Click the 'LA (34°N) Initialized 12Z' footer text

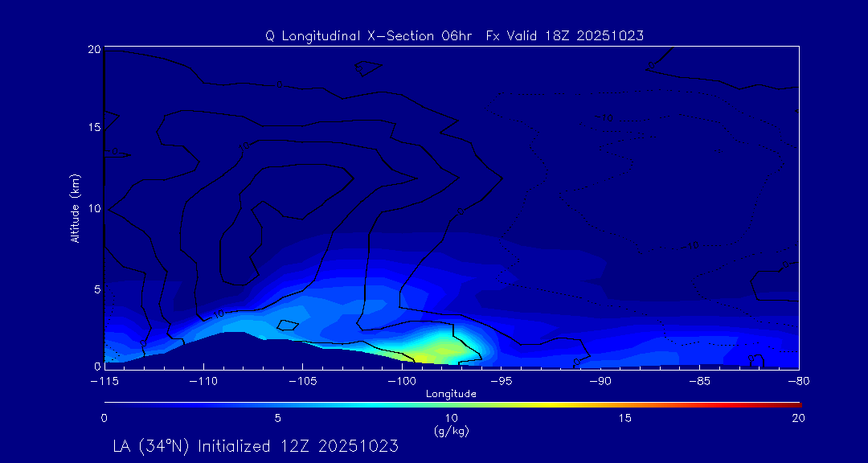coord(256,445)
